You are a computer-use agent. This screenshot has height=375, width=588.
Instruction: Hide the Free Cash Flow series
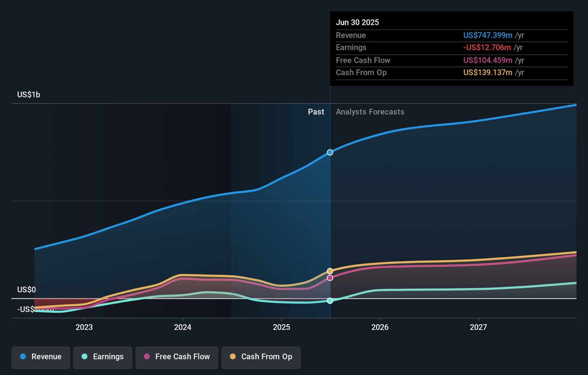point(177,357)
